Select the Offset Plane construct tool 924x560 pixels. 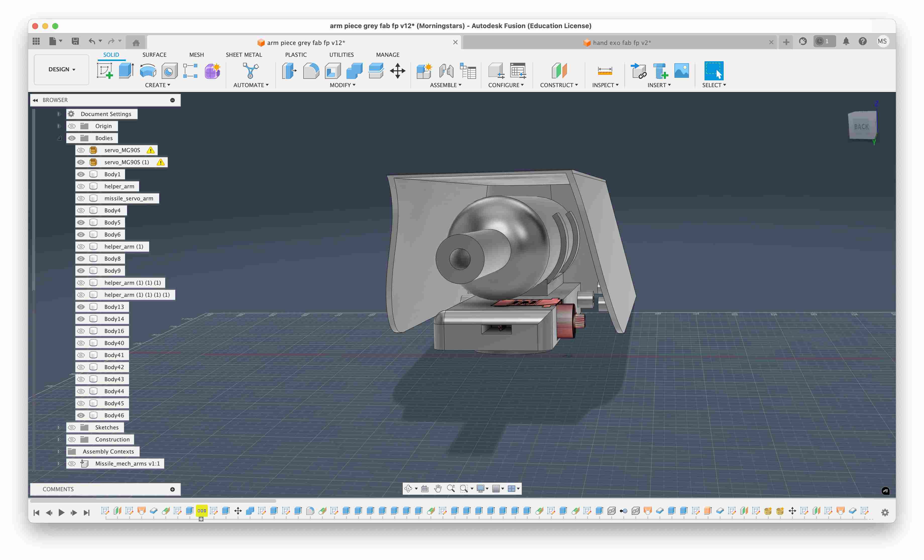(559, 71)
